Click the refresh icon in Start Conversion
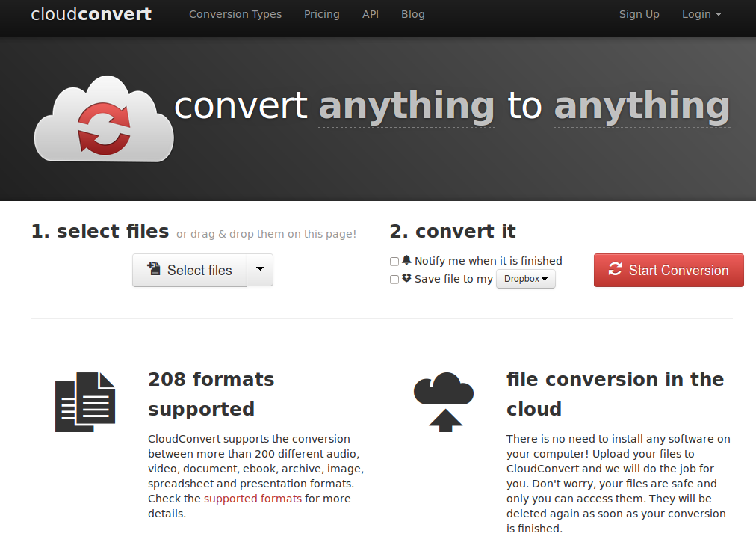Viewport: 756px width, 542px height. point(615,269)
